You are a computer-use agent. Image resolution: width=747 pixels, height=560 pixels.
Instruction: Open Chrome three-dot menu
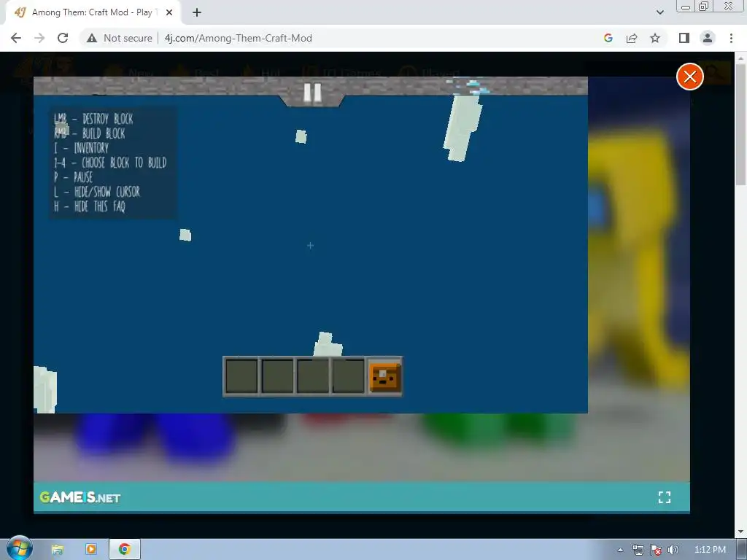[731, 38]
